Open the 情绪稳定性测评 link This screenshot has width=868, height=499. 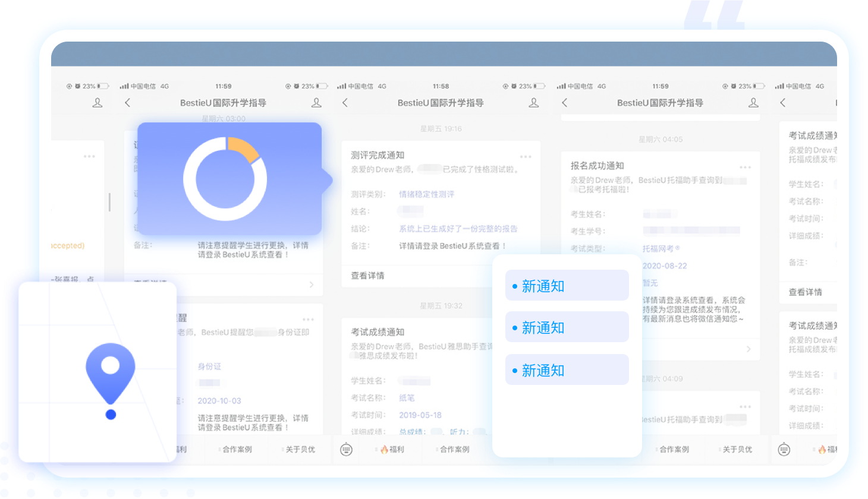tap(426, 194)
